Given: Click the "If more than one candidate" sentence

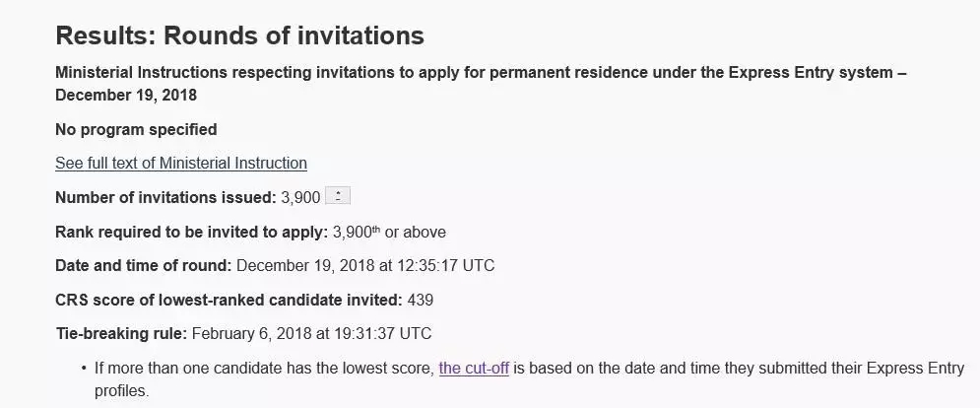Looking at the screenshot, I should pyautogui.click(x=264, y=369).
